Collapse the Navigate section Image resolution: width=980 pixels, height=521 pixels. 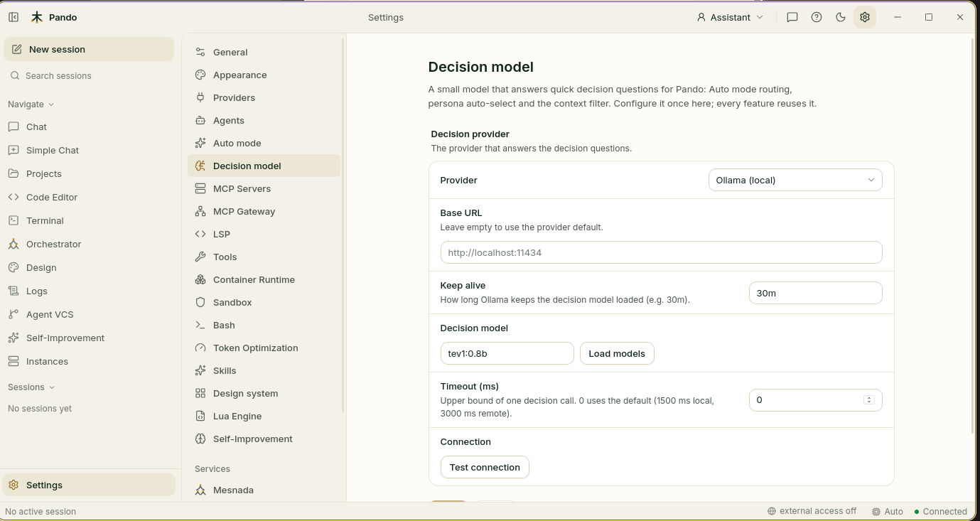pyautogui.click(x=31, y=104)
